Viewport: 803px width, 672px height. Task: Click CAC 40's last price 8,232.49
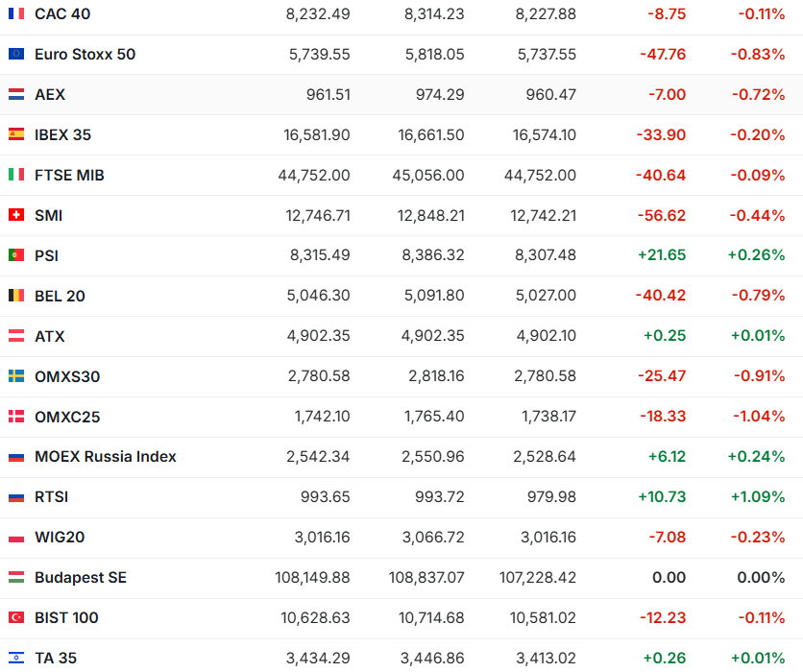coord(318,13)
